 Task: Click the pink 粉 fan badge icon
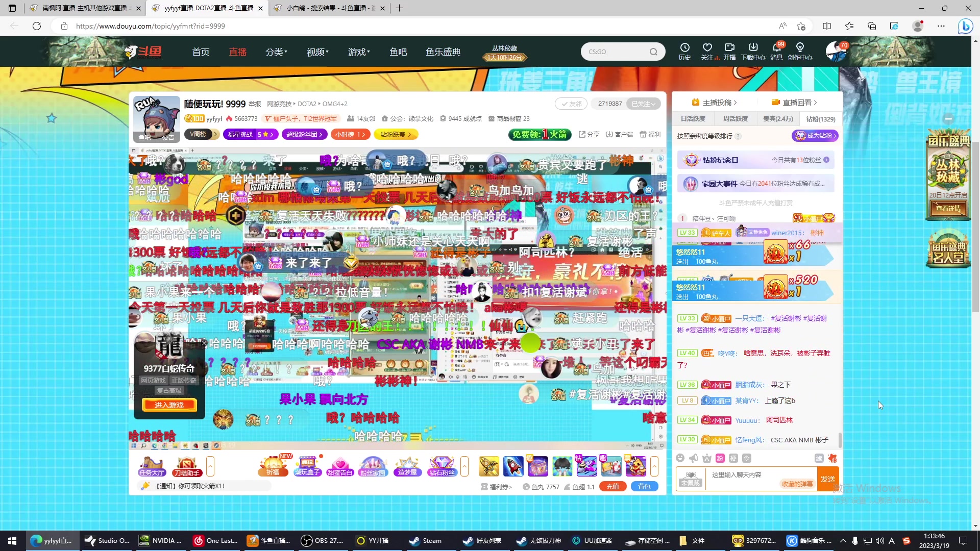coord(720,458)
